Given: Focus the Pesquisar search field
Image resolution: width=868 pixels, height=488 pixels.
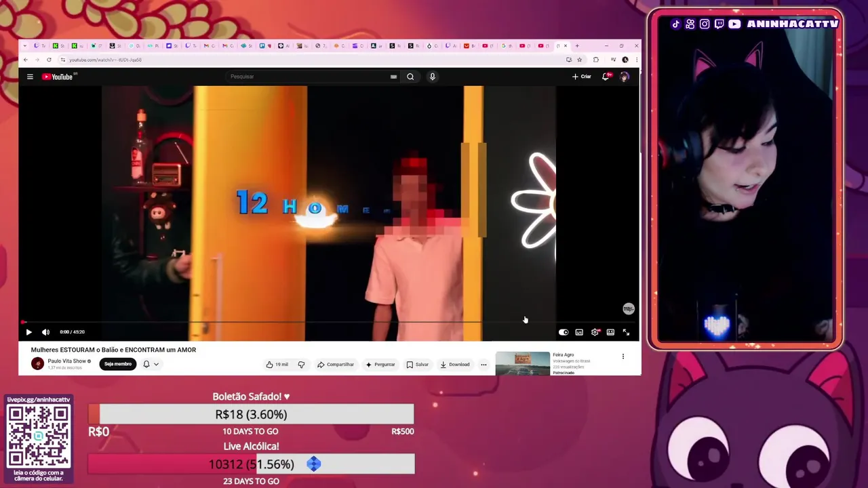Looking at the screenshot, I should 309,77.
